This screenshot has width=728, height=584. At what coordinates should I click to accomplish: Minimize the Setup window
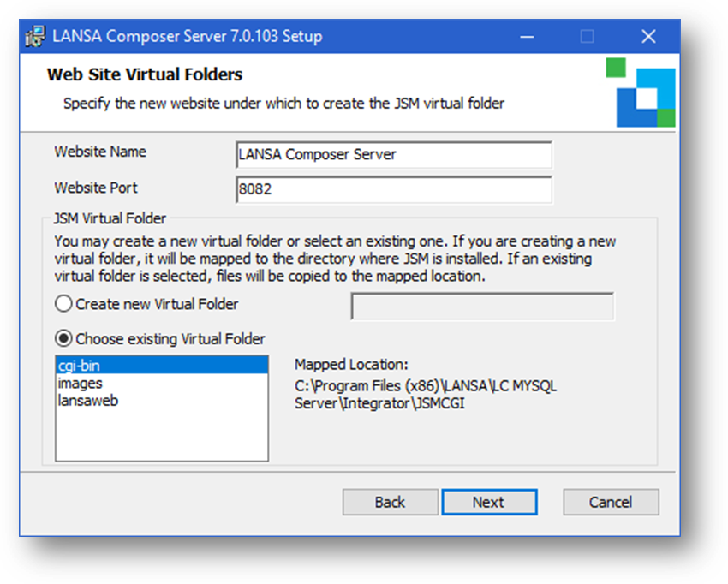point(523,37)
